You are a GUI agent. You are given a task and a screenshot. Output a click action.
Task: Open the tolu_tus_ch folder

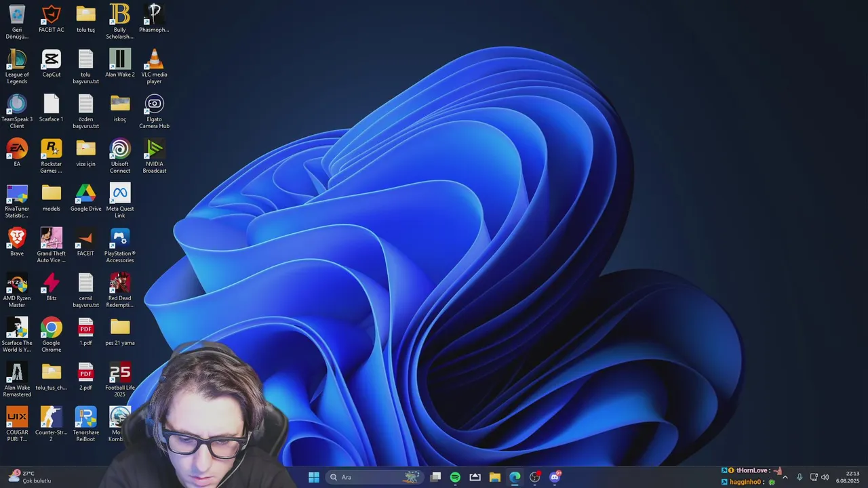click(52, 377)
